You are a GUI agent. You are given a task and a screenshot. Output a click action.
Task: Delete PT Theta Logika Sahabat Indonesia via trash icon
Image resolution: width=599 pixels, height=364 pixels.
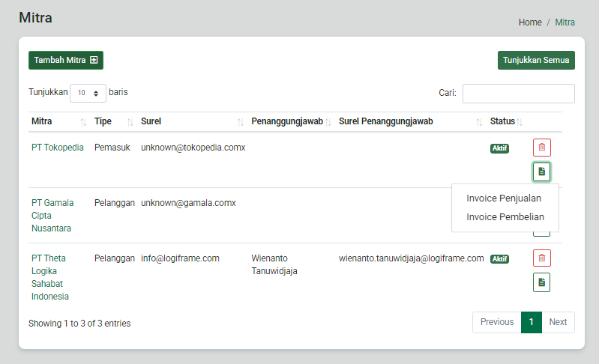point(542,258)
